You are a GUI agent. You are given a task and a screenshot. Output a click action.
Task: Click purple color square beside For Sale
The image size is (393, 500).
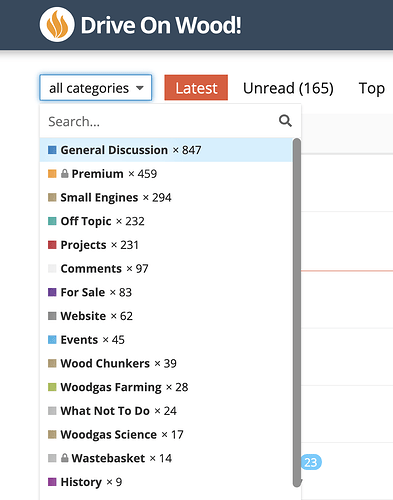coord(52,292)
